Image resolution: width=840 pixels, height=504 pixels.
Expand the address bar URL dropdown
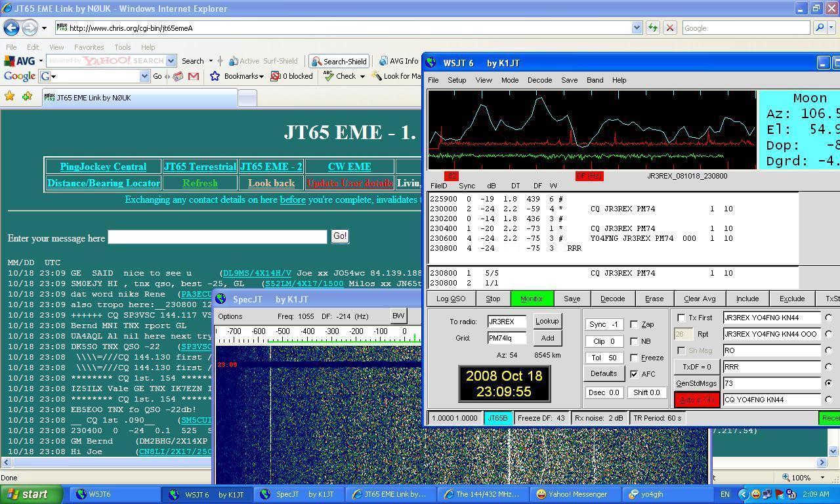coord(636,28)
